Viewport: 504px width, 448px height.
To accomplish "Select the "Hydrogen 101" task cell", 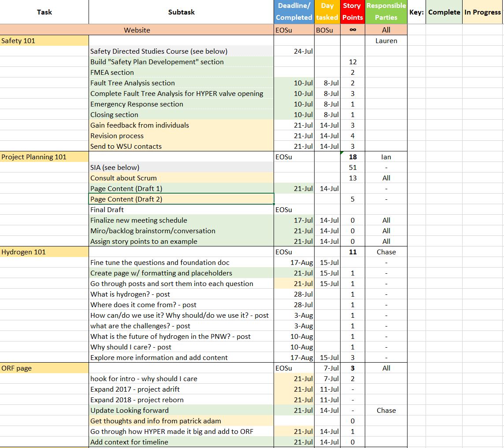I will coord(44,252).
